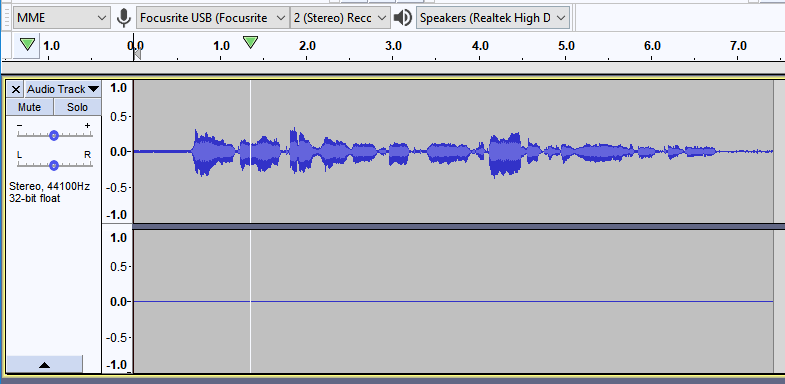Open the Focusrite USB recording device dropdown
The height and width of the screenshot is (384, 785).
(213, 18)
